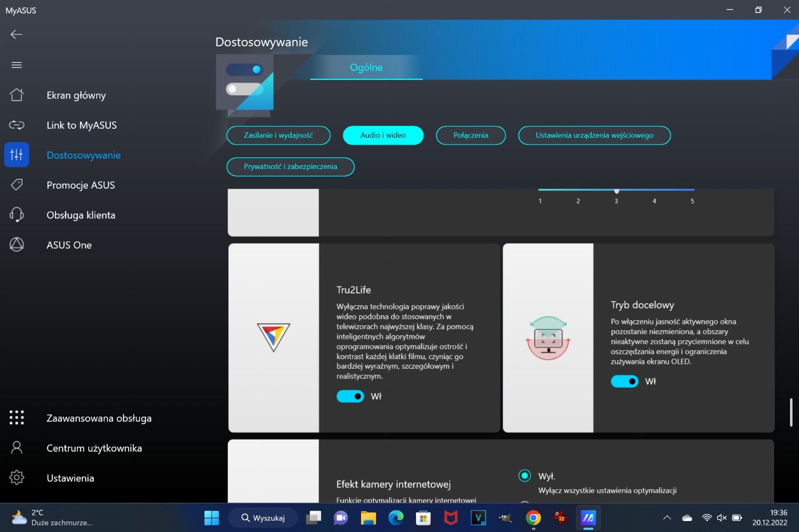
Task: Click the Centrum użytkownika person icon
Action: click(x=16, y=448)
